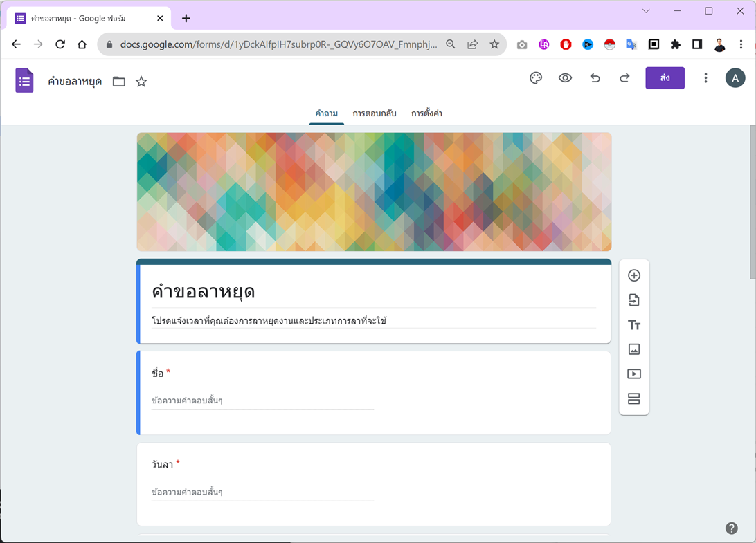Open the การตั้งค่า settings tab
This screenshot has height=543, width=756.
(427, 113)
